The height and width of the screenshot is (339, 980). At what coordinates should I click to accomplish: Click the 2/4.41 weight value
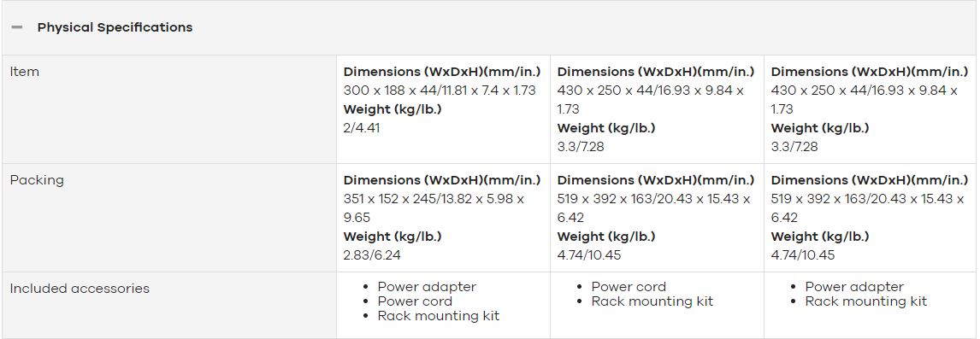tap(362, 128)
